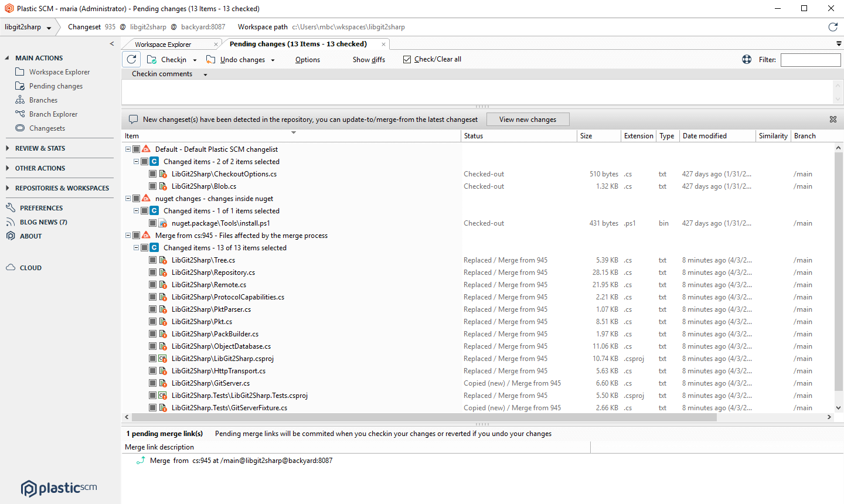Screen dimensions: 844x504
Task: Toggle checkbox for nuget changes changelist
Action: click(x=136, y=199)
